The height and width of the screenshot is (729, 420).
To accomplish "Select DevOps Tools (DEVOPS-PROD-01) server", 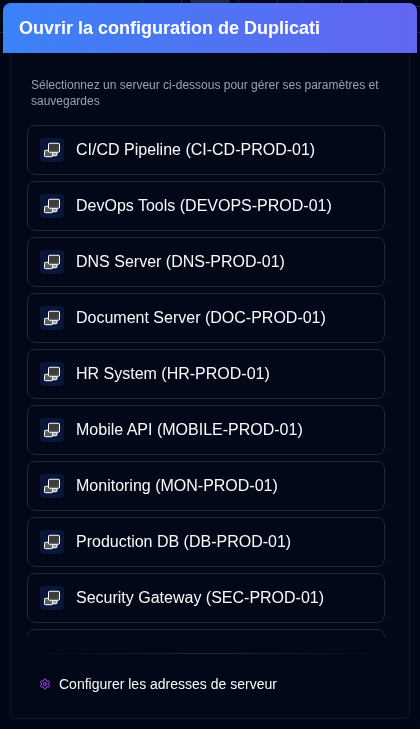I will (x=206, y=206).
